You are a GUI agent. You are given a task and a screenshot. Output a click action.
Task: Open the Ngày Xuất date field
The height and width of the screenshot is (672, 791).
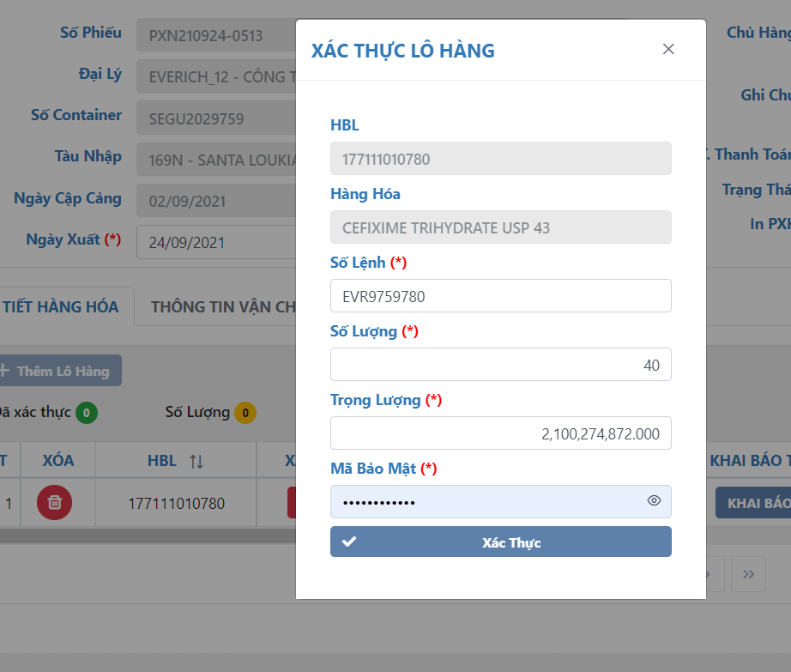(x=214, y=242)
